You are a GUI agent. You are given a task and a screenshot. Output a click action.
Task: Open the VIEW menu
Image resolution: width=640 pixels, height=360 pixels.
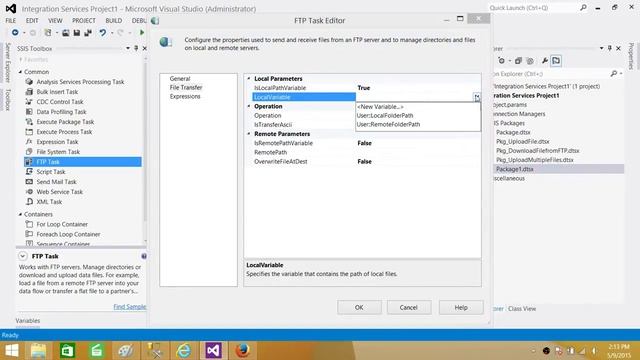[x=55, y=20]
